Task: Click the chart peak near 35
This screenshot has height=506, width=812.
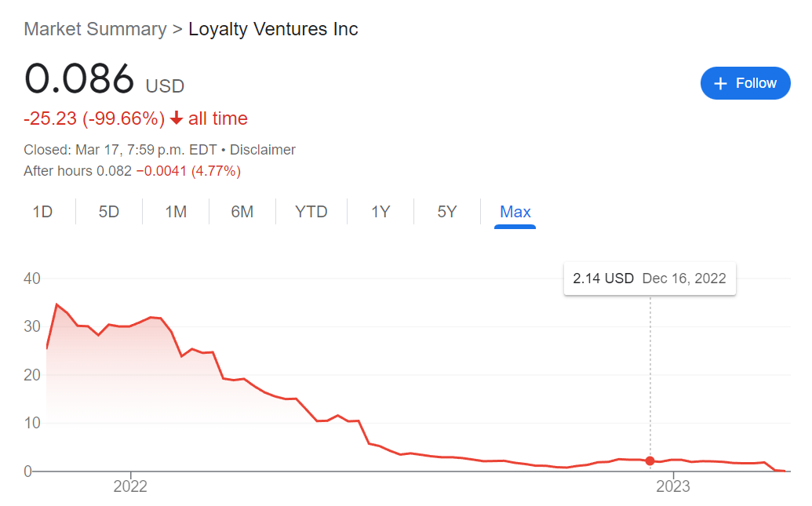Action: pos(56,304)
